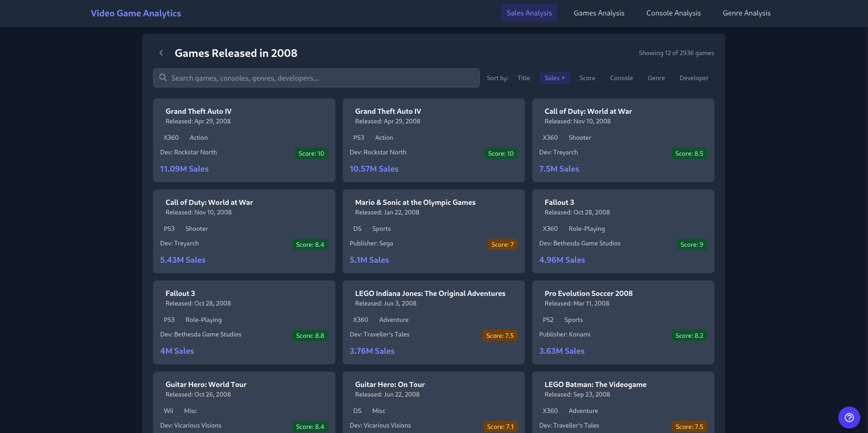Sort the list by Genre
The image size is (868, 433).
pos(656,78)
